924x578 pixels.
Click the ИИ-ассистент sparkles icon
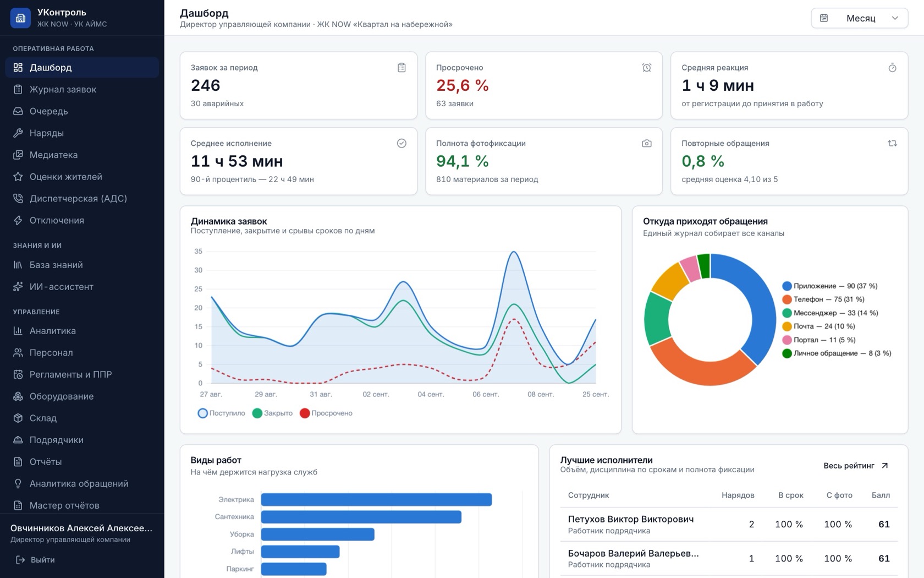click(x=18, y=286)
